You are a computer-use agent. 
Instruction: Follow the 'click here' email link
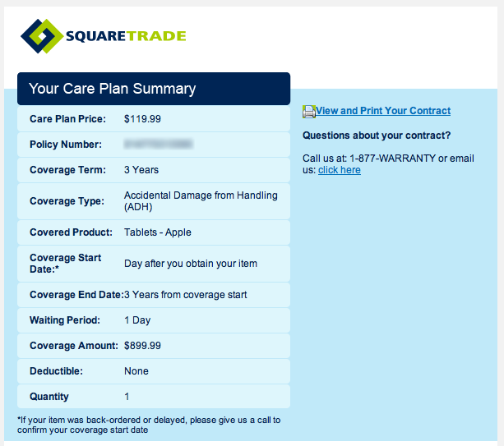pyautogui.click(x=340, y=170)
